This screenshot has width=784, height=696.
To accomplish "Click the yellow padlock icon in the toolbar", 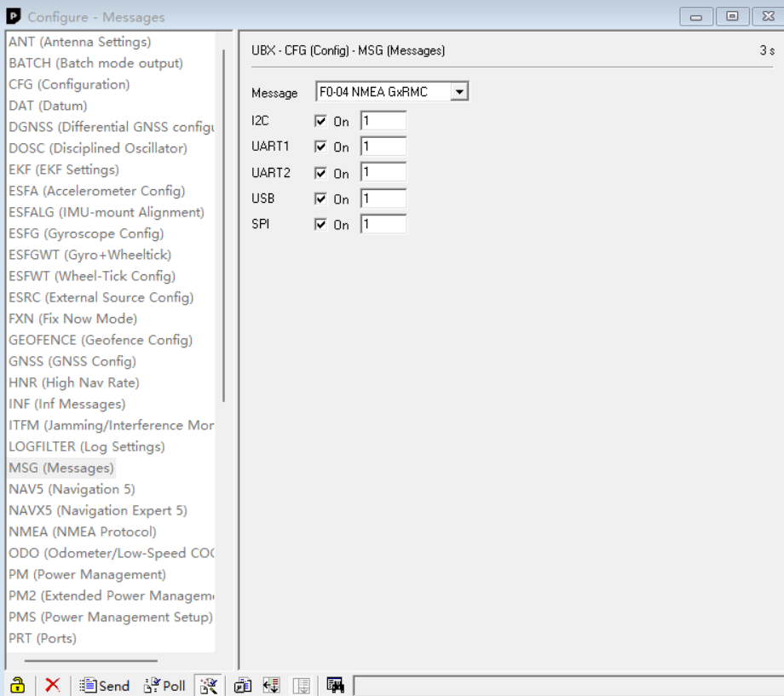I will click(x=15, y=685).
